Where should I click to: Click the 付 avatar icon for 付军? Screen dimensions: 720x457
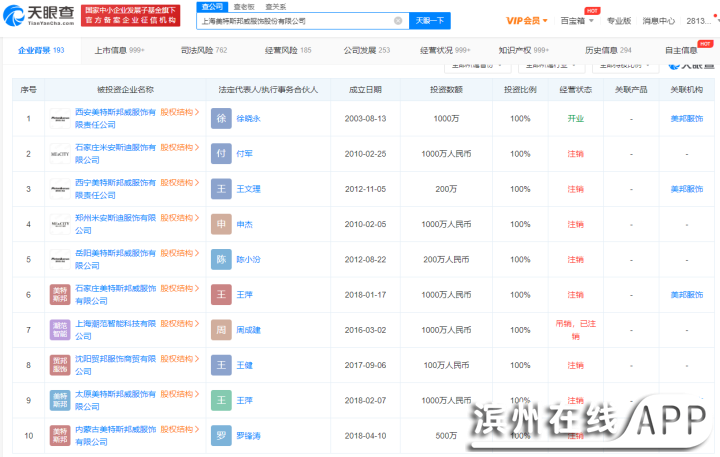(221, 153)
